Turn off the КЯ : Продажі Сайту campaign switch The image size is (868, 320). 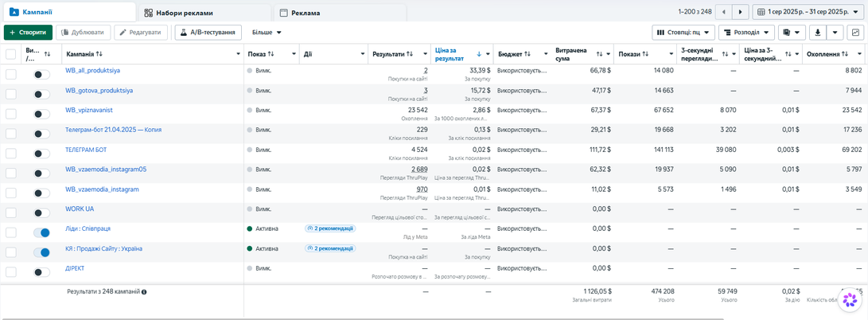[x=41, y=252]
